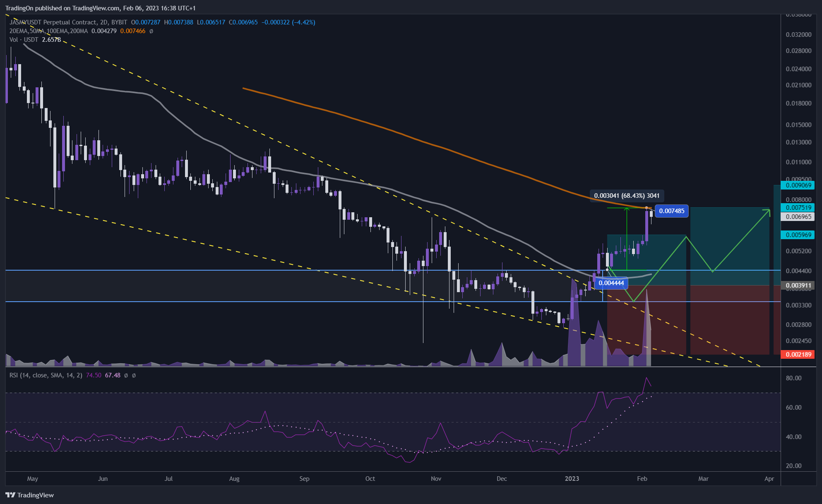Click the 0.032000 price axis label

798,35
